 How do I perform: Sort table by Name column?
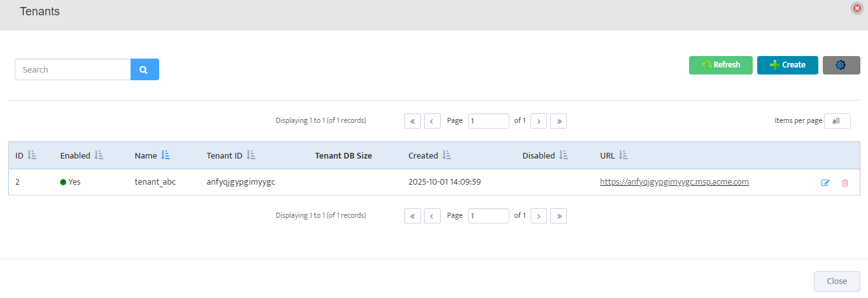166,155
